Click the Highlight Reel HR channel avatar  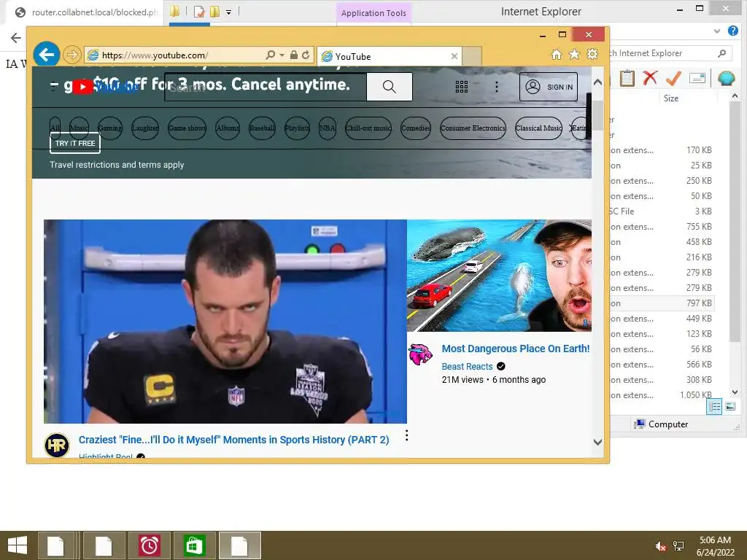pos(57,446)
